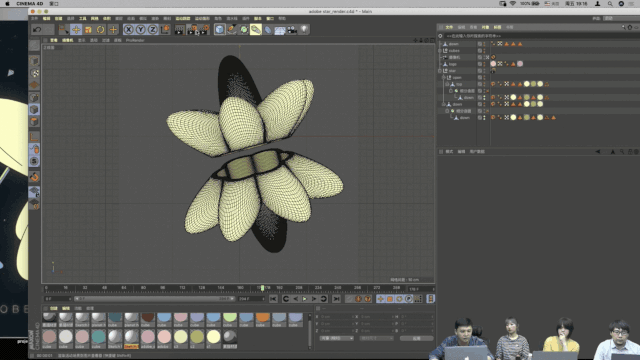Toggle the Y axis lock
Screen dimensions: 640x360
click(x=140, y=29)
